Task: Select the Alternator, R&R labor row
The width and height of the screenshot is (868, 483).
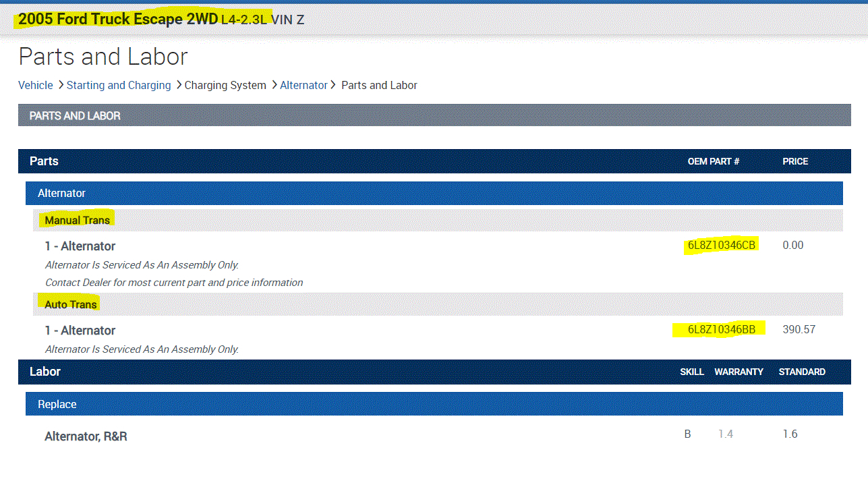Action: click(x=86, y=436)
